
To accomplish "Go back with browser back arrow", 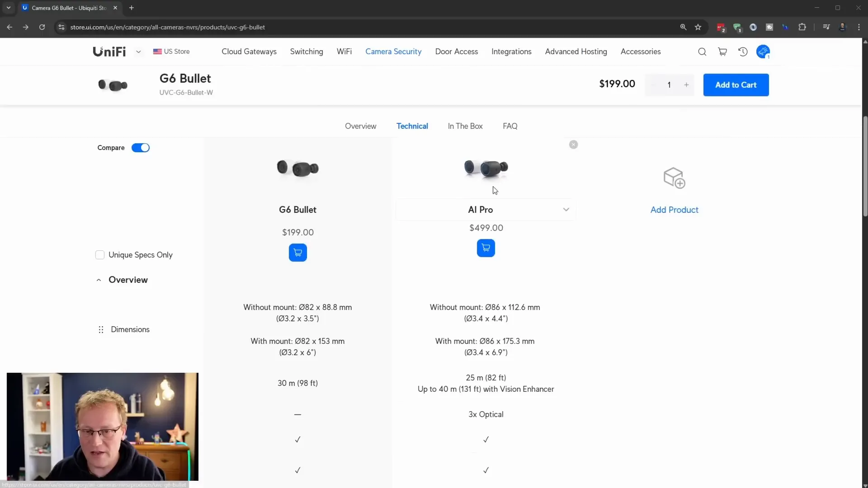I will pyautogui.click(x=9, y=27).
